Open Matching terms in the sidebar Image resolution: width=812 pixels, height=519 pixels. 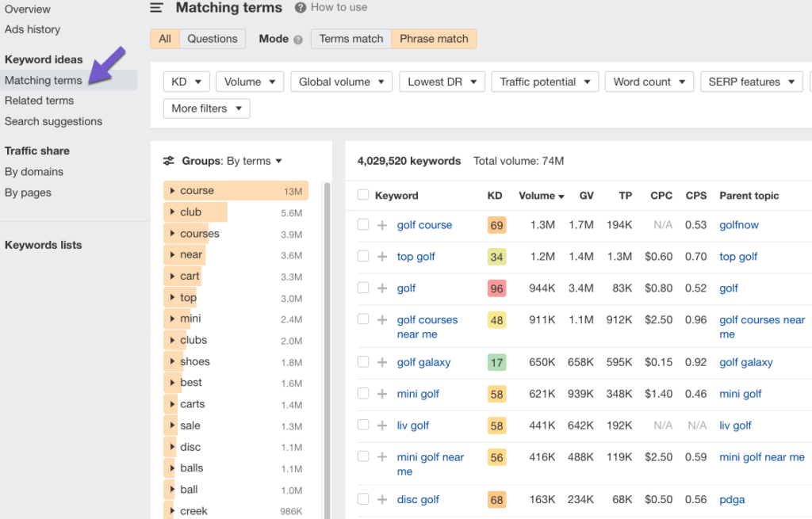click(44, 80)
